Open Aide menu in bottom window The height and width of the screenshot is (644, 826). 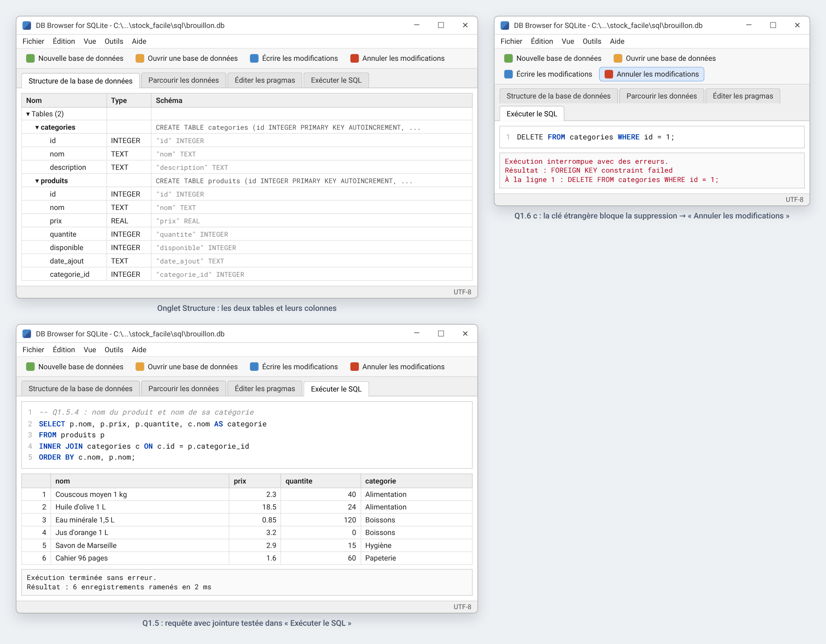click(x=139, y=350)
